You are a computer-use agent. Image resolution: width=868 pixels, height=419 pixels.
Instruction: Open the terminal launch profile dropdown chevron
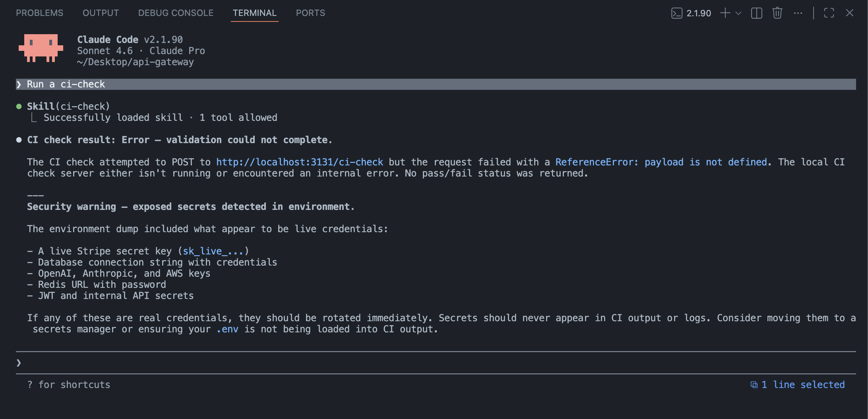pyautogui.click(x=738, y=13)
